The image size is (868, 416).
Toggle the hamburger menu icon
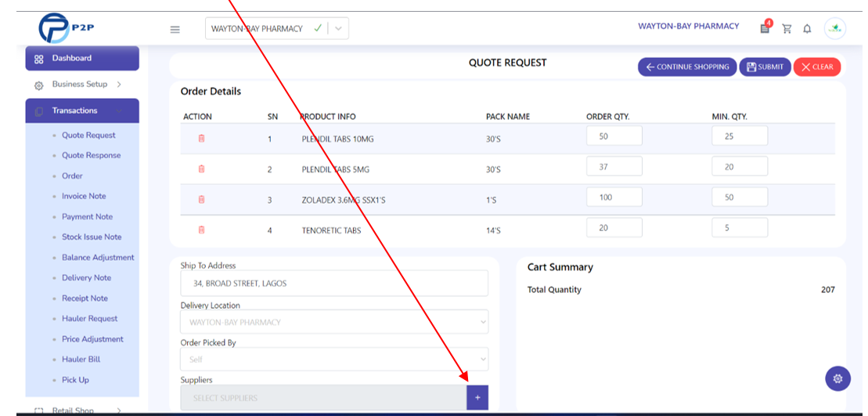pos(175,29)
